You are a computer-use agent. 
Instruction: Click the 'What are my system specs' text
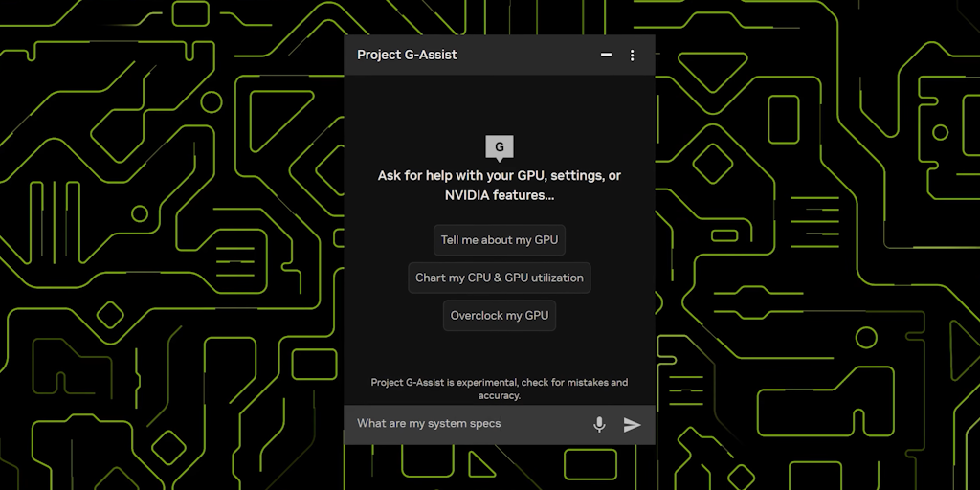[x=429, y=424]
